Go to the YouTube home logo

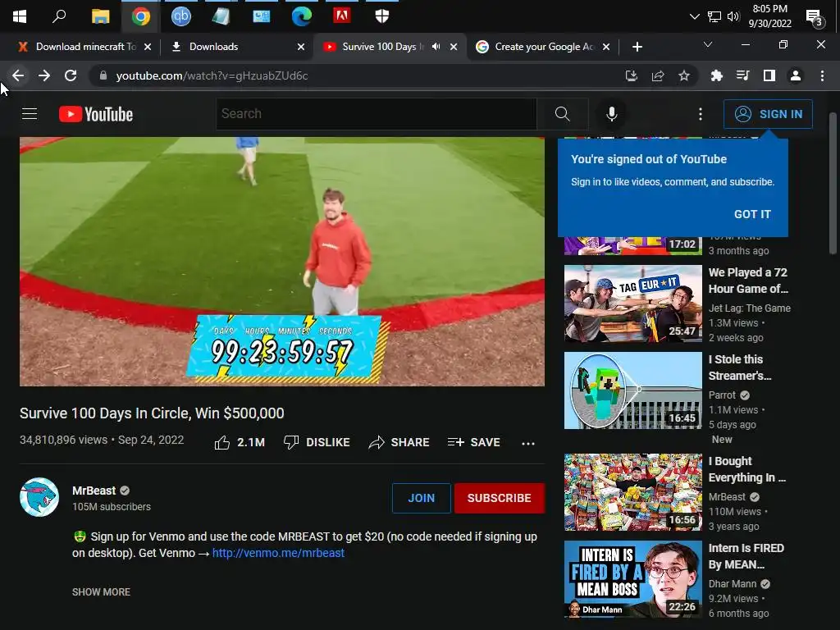[96, 114]
